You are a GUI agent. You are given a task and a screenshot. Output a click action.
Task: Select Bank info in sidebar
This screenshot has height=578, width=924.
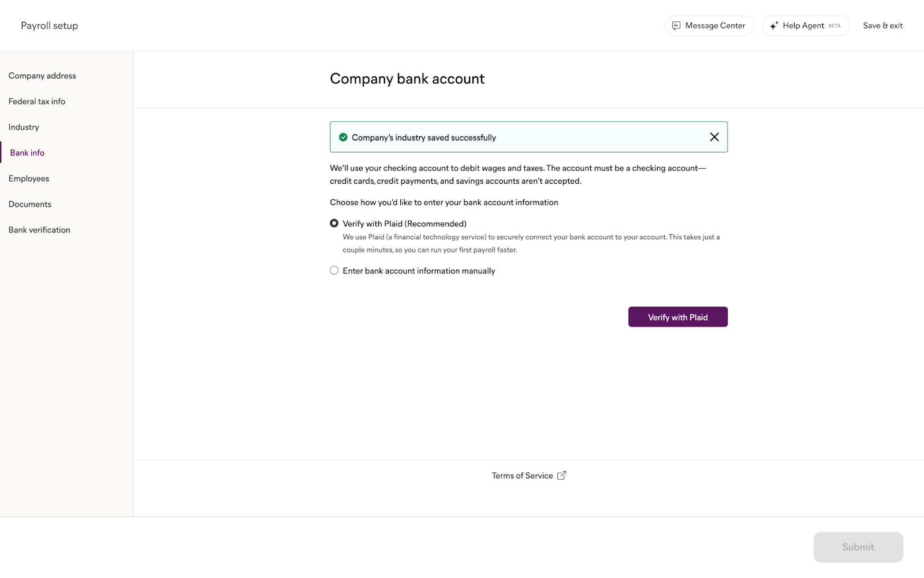click(x=27, y=153)
